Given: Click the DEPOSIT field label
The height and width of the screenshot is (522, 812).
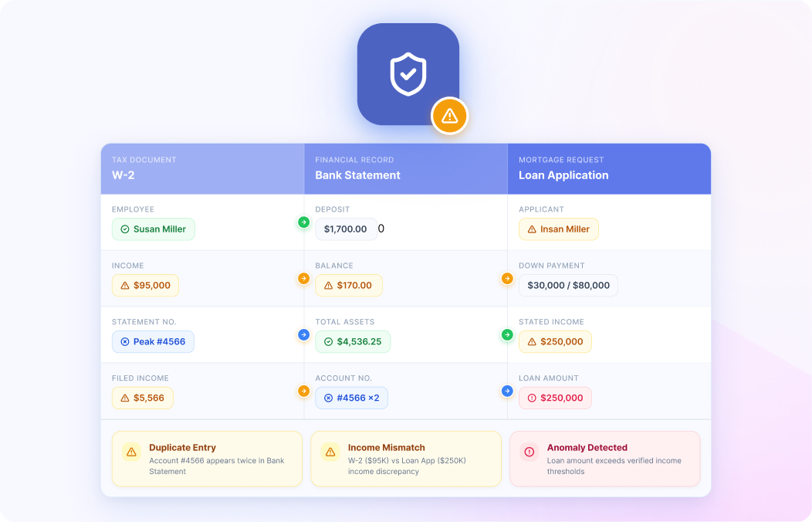Looking at the screenshot, I should (x=333, y=209).
